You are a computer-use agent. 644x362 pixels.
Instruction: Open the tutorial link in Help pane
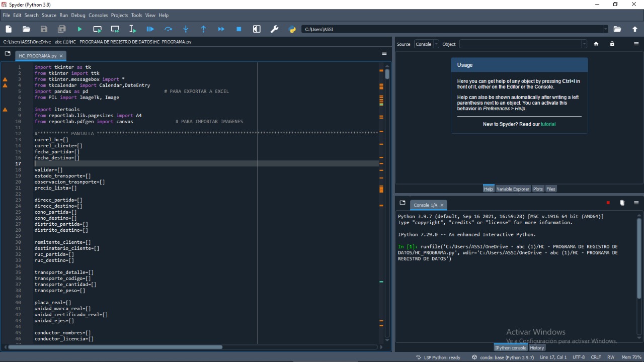coord(548,124)
